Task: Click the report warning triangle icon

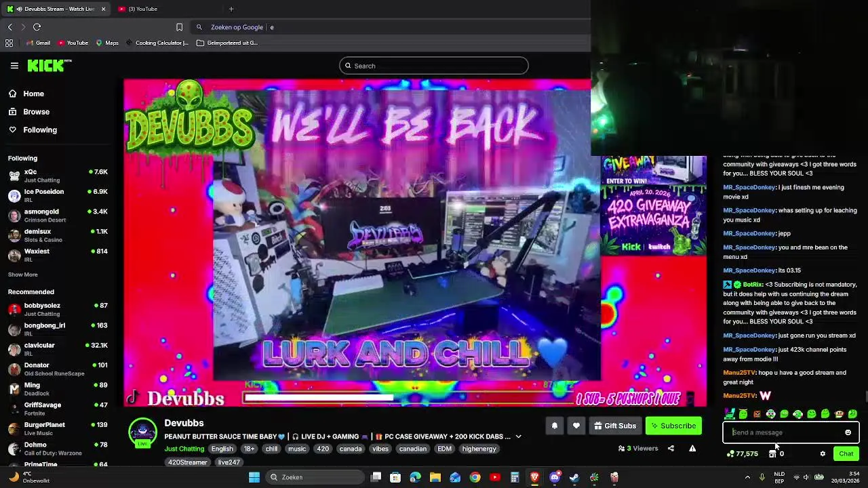Action: (x=692, y=448)
